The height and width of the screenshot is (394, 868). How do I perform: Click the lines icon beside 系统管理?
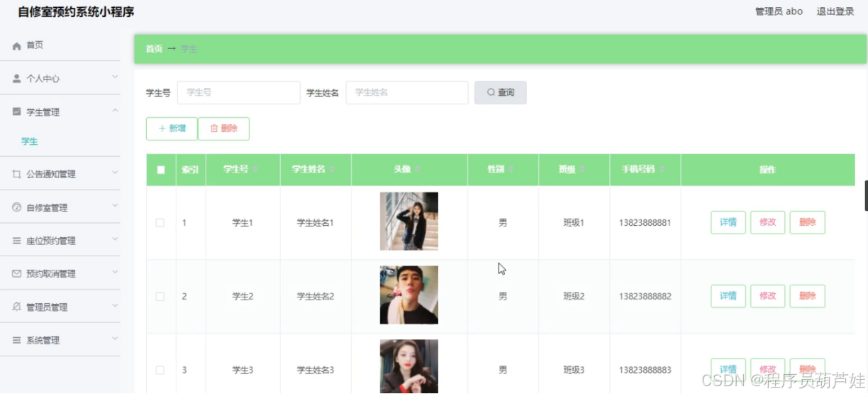pyautogui.click(x=17, y=340)
